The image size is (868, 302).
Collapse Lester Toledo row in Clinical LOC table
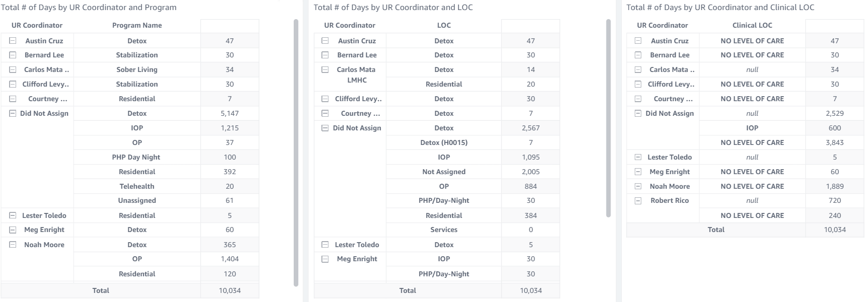click(638, 157)
